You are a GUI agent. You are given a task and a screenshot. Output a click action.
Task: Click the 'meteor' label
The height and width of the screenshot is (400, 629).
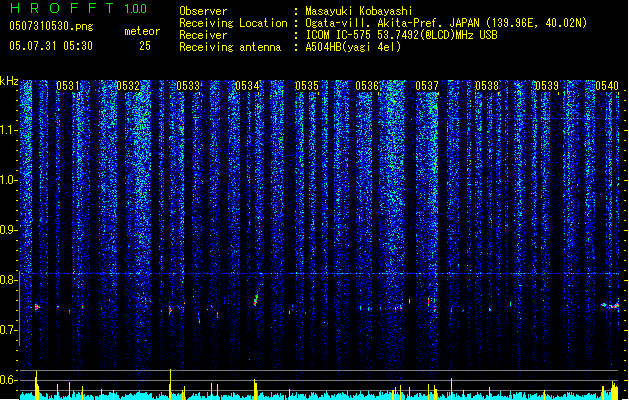point(142,31)
